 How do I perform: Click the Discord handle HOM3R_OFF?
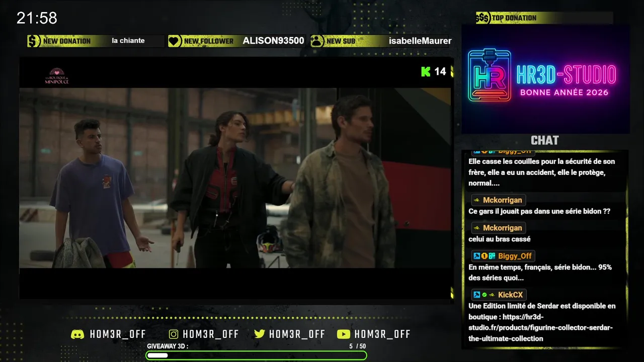tap(118, 334)
